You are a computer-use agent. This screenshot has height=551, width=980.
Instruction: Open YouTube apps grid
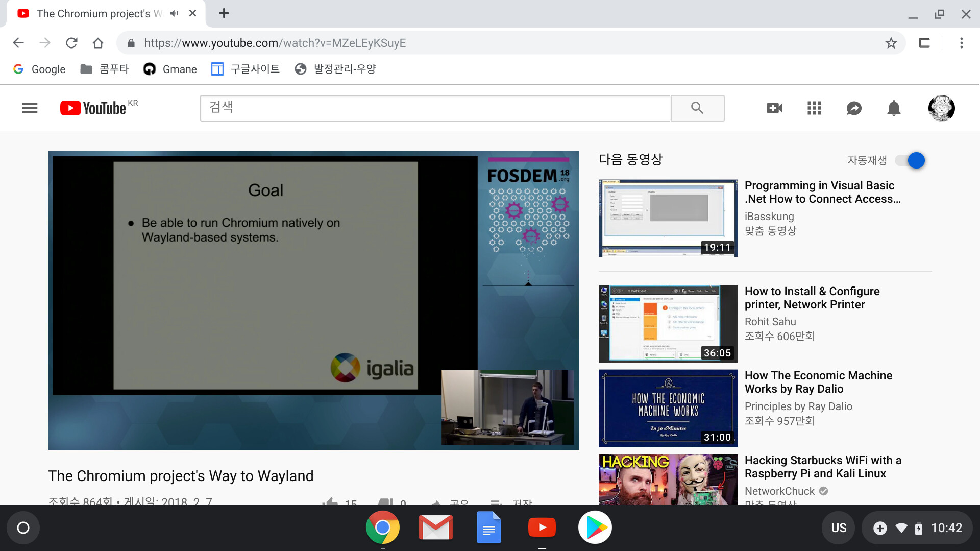point(814,108)
